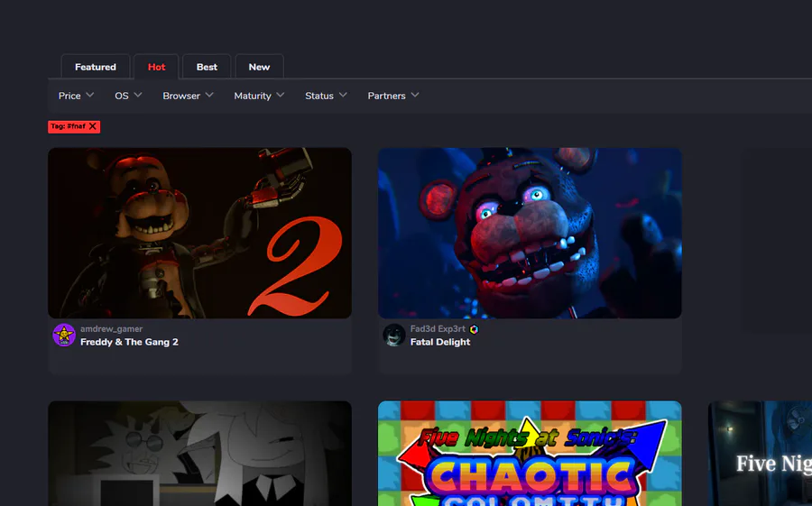The width and height of the screenshot is (812, 506).
Task: Click the badge icon beside Fad3d Exp3rt
Action: [x=474, y=329]
